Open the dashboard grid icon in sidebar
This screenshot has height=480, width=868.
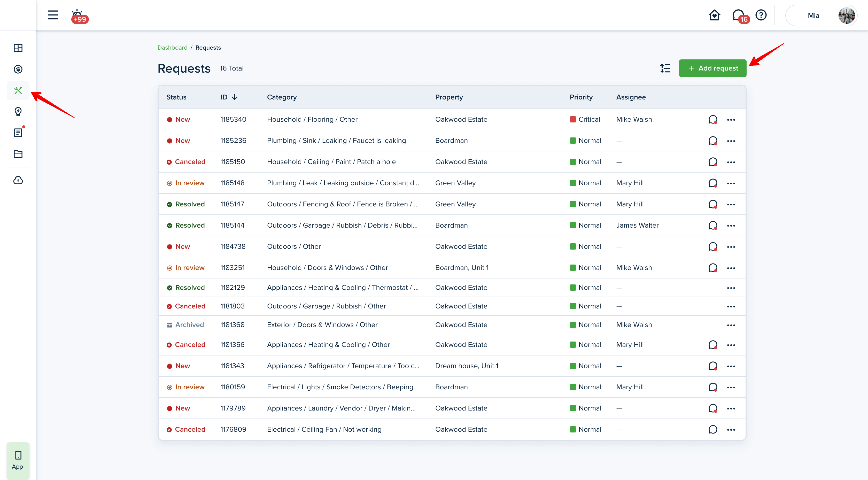click(x=18, y=48)
